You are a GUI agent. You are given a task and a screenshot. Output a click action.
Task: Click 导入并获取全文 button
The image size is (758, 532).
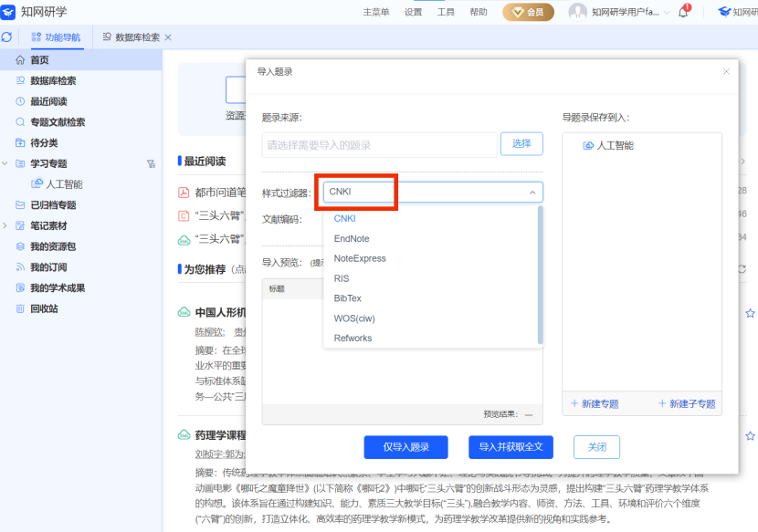[x=511, y=447]
